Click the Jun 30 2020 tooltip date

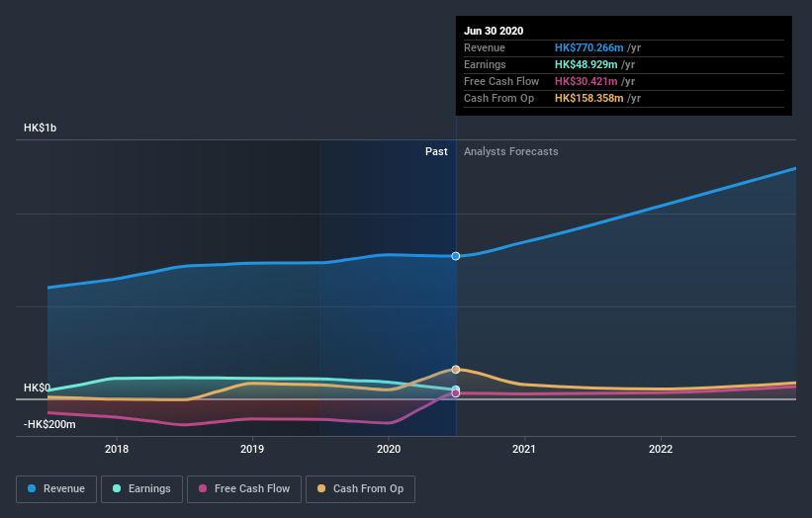[x=494, y=31]
